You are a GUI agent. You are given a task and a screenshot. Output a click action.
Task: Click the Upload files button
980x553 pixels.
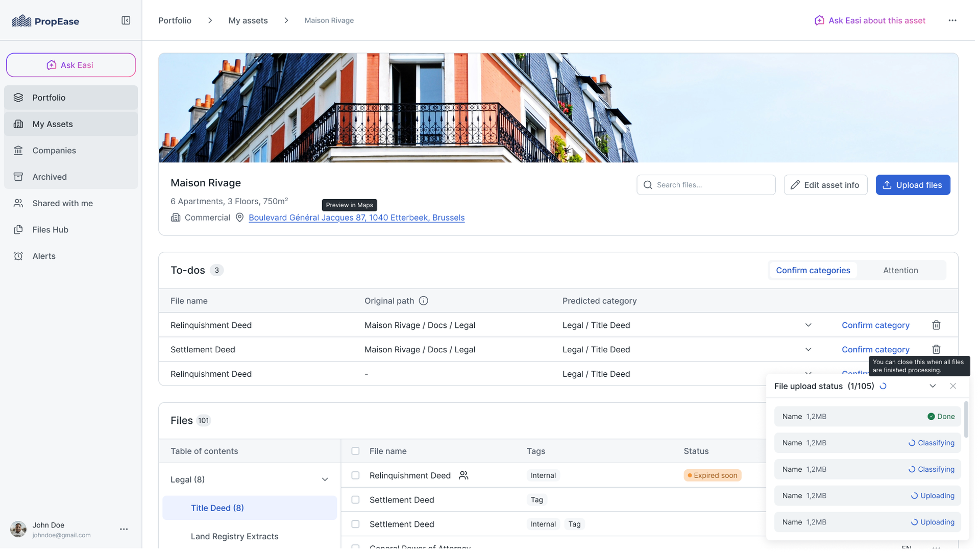(x=913, y=185)
